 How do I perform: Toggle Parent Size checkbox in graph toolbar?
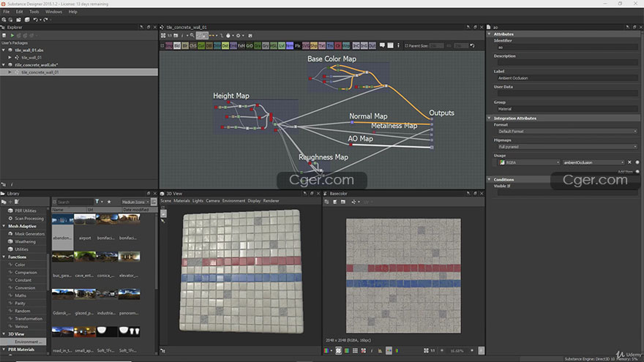click(407, 45)
